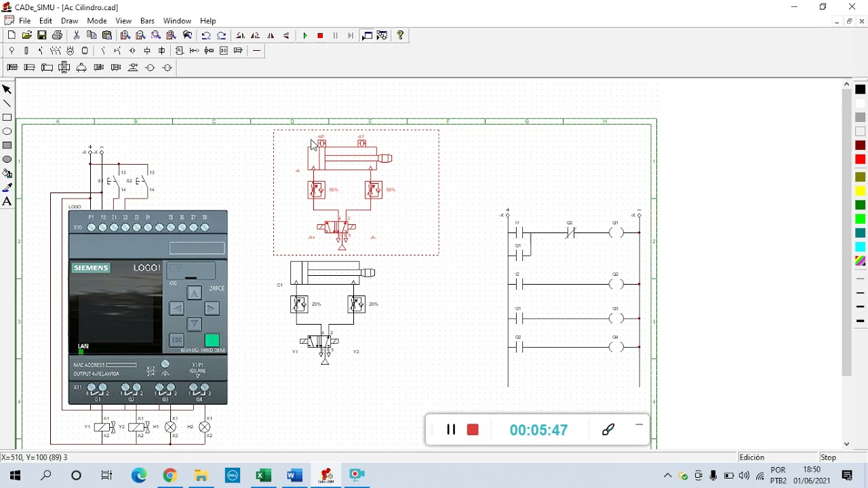Stop simulation with red square button

[321, 35]
